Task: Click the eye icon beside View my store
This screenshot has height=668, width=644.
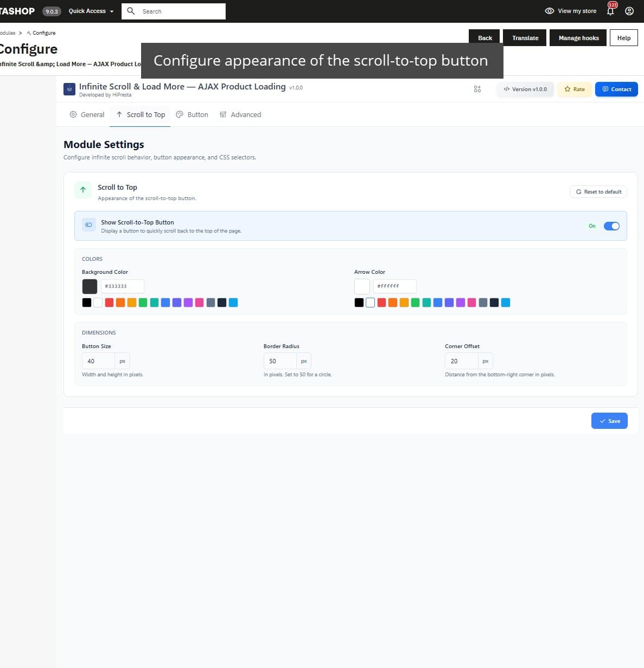Action: (x=549, y=11)
